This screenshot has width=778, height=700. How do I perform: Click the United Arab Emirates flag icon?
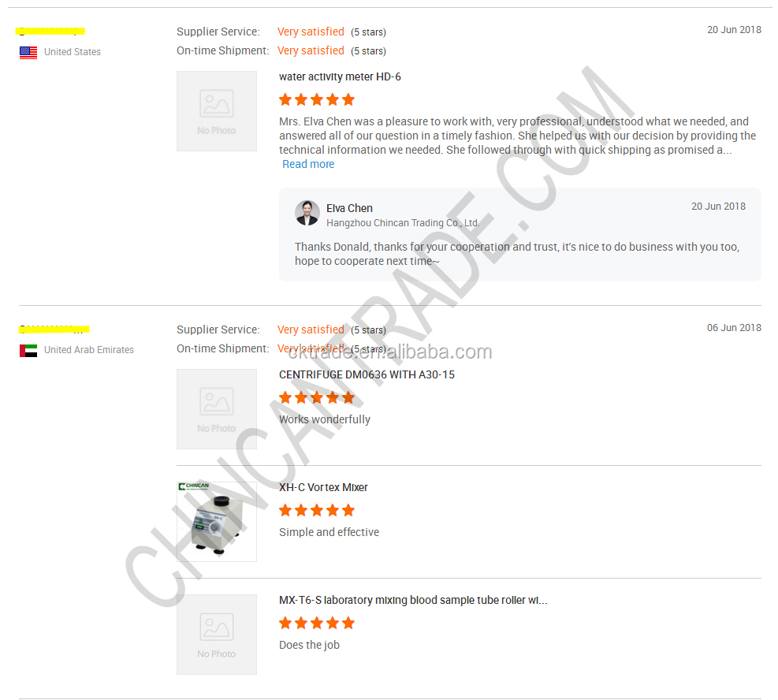pos(28,350)
